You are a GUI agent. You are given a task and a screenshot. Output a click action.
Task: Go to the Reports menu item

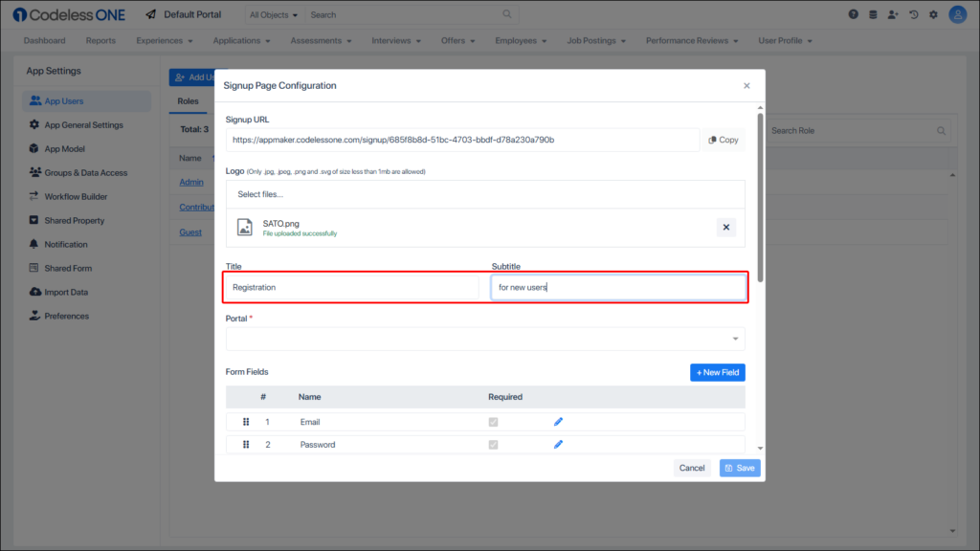click(x=100, y=40)
